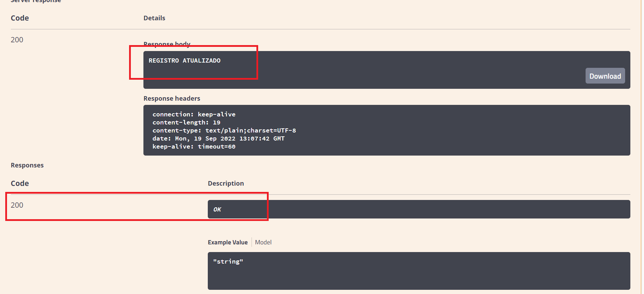Click the Response headers label
The width and height of the screenshot is (644, 294).
tap(172, 99)
